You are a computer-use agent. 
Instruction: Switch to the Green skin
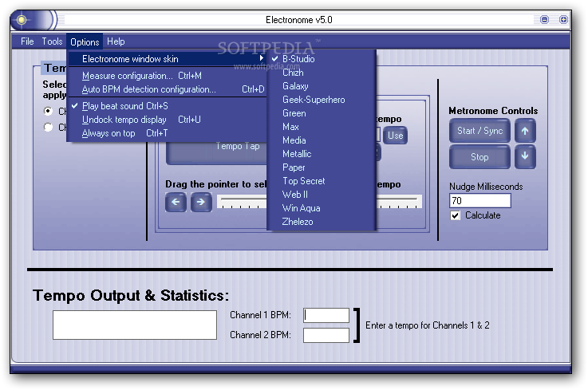point(322,113)
